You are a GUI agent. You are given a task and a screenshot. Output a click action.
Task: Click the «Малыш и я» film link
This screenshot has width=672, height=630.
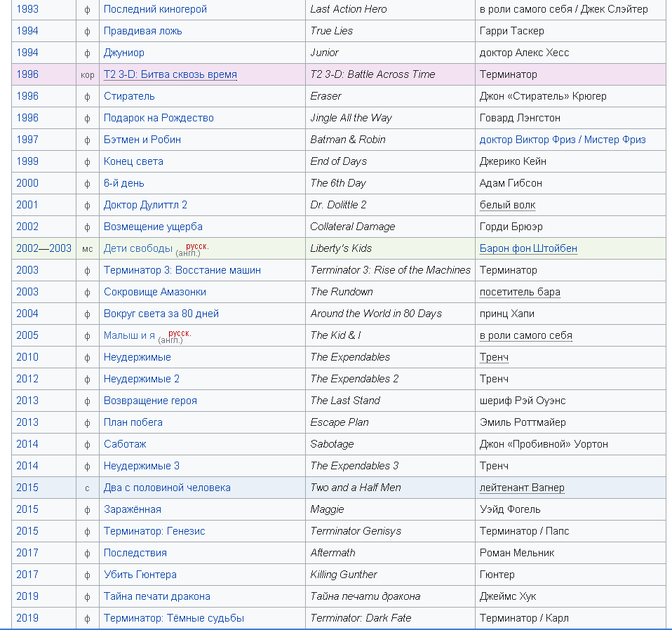coord(129,335)
